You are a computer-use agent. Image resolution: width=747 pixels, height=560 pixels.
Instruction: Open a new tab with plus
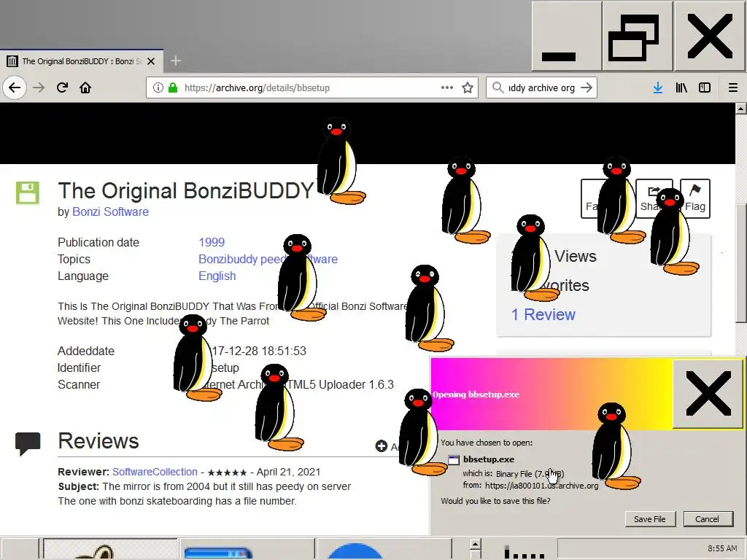176,61
